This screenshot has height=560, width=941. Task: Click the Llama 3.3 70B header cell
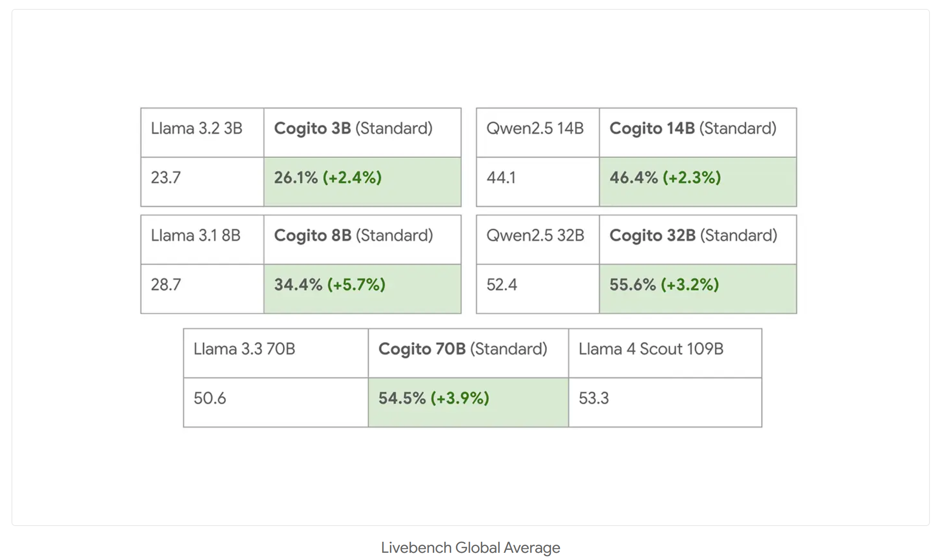point(276,353)
